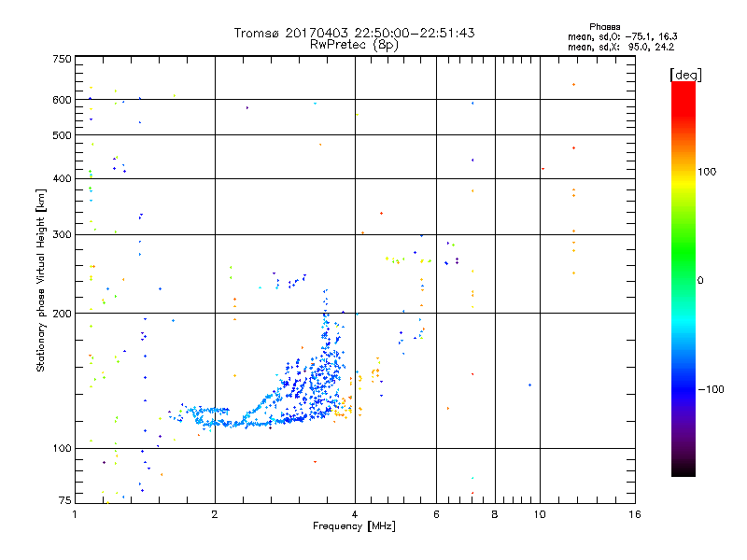Viewport: 747px width, 560px height.
Task: Click the "300" height axis tick label
Action: click(x=62, y=235)
